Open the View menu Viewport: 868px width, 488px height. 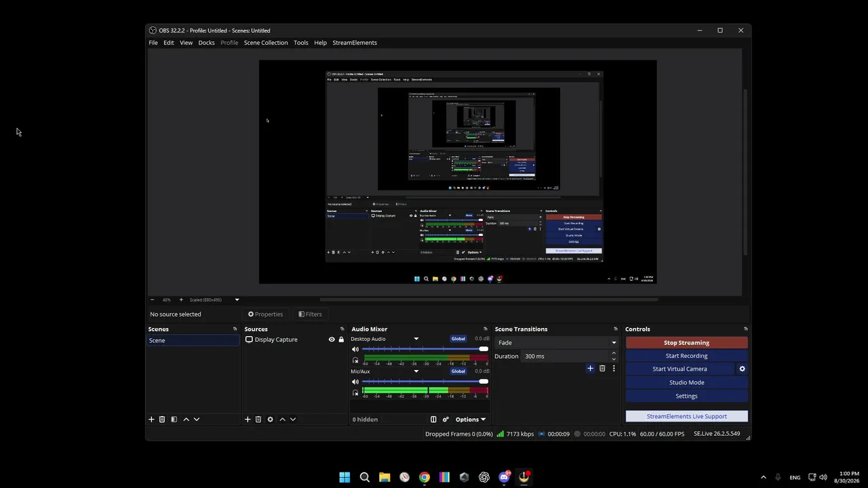[186, 43]
